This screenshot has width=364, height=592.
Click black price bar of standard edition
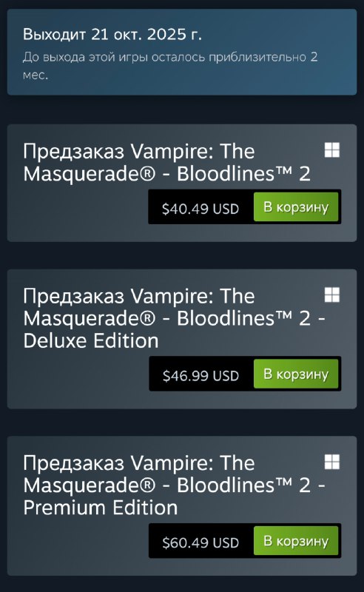pyautogui.click(x=245, y=207)
